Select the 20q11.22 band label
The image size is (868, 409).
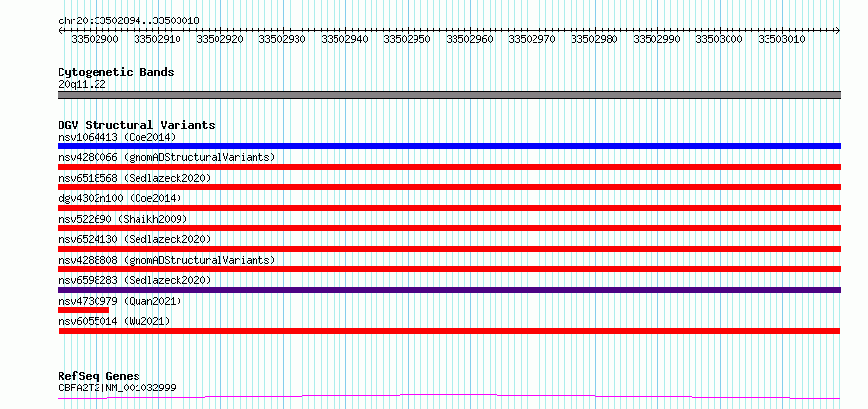pyautogui.click(x=82, y=85)
